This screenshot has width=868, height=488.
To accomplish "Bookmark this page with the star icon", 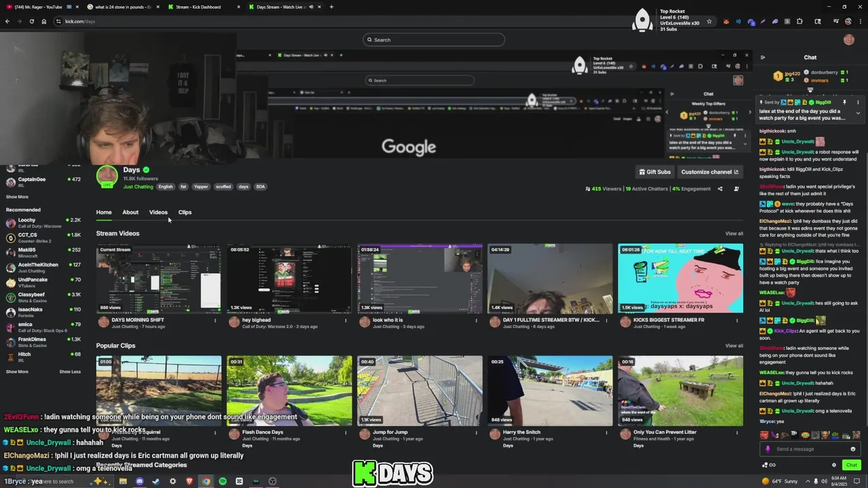I will click(x=709, y=21).
